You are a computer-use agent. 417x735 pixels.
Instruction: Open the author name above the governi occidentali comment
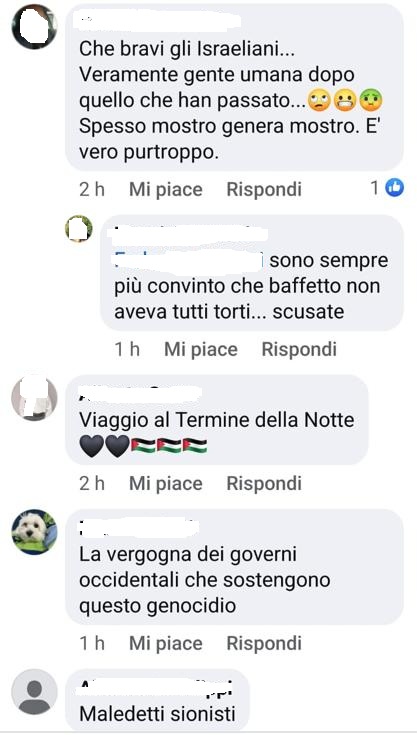point(139,528)
